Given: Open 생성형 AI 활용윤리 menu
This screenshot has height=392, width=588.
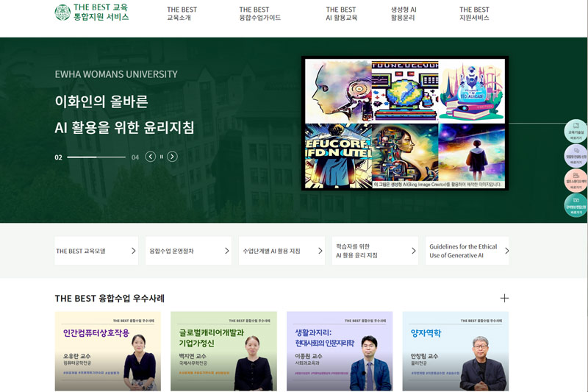Looking at the screenshot, I should 404,13.
